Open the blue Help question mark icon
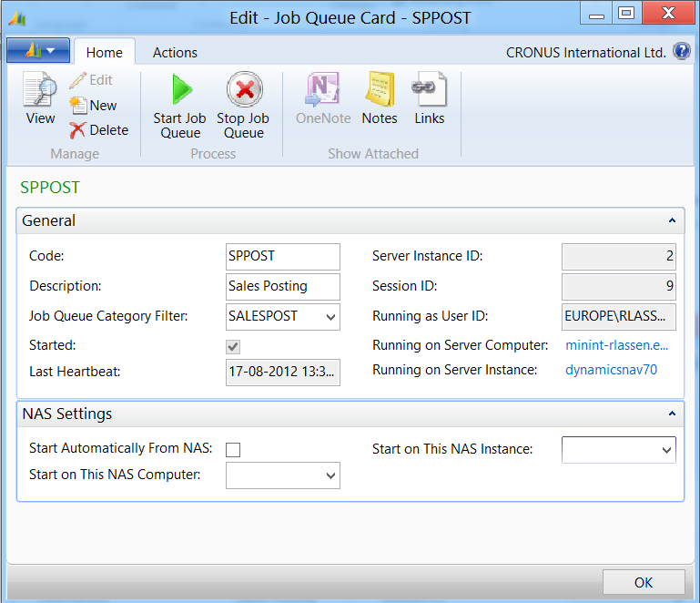Viewport: 700px width, 603px height. (x=681, y=52)
